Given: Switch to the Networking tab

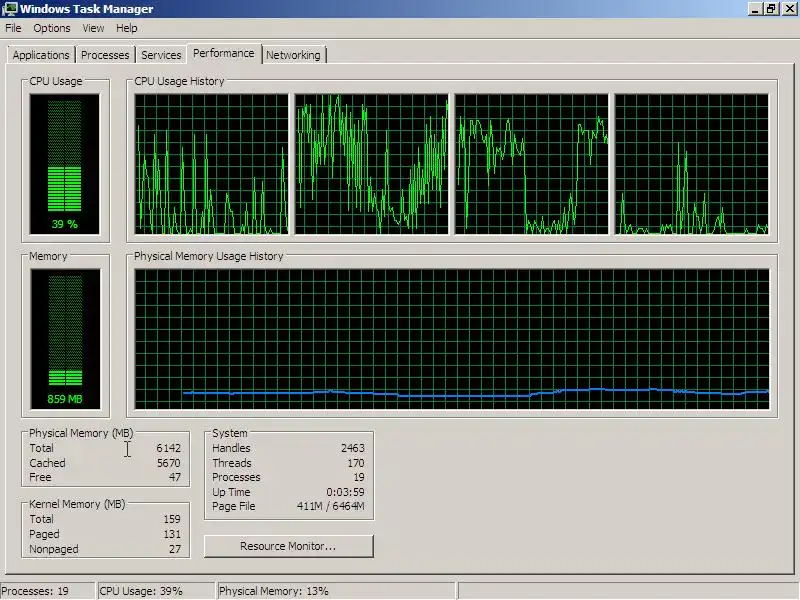Looking at the screenshot, I should [x=293, y=55].
